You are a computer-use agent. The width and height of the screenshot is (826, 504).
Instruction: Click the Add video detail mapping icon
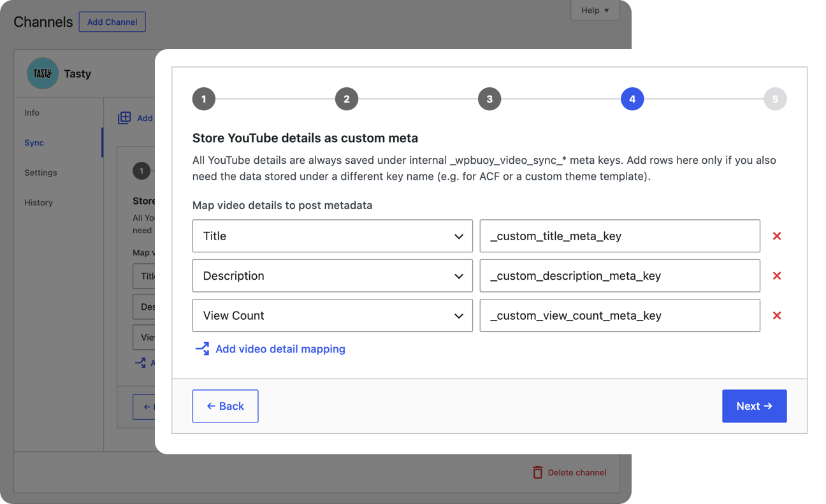(x=202, y=349)
